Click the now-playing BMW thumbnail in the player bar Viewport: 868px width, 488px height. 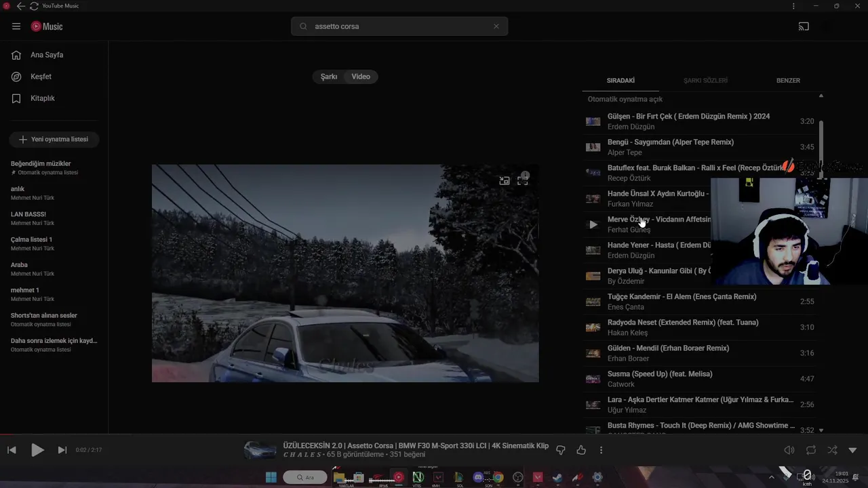(260, 450)
